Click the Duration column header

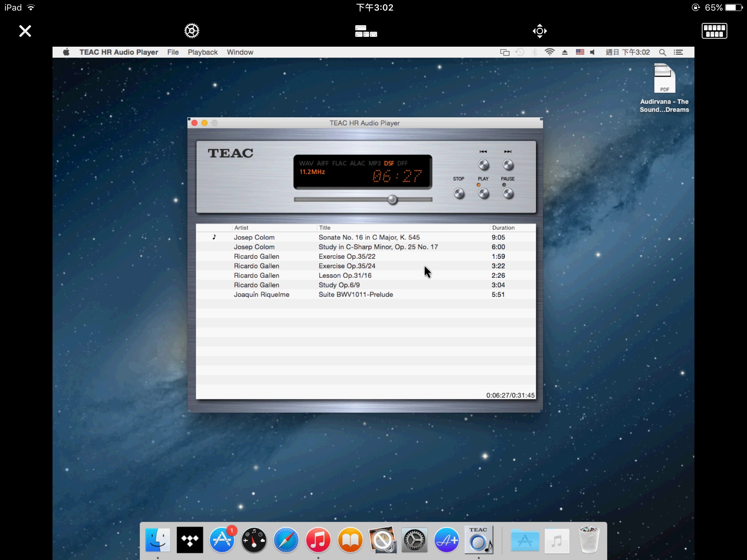coord(512,227)
